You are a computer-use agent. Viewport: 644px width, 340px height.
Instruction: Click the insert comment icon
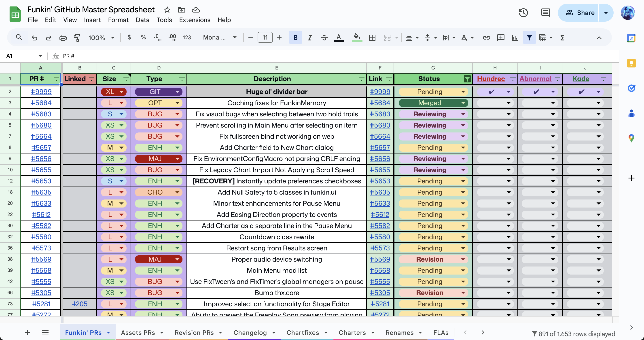point(500,38)
